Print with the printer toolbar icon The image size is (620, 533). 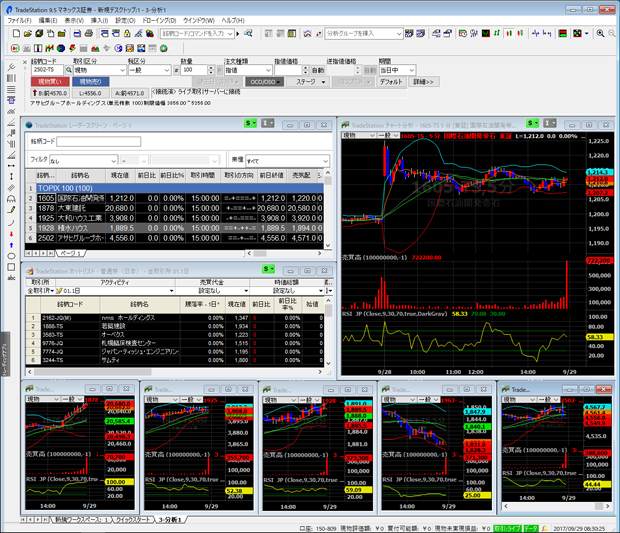click(x=89, y=34)
